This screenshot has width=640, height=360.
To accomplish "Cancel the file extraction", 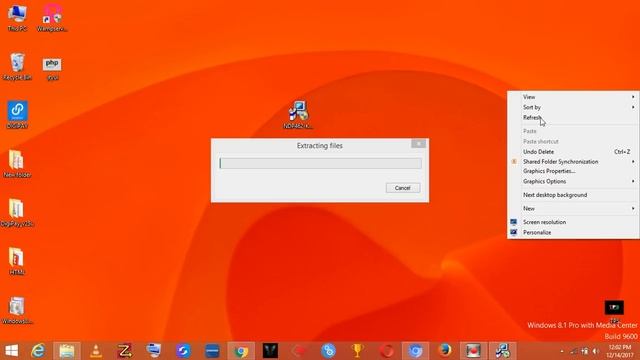I will tap(402, 188).
